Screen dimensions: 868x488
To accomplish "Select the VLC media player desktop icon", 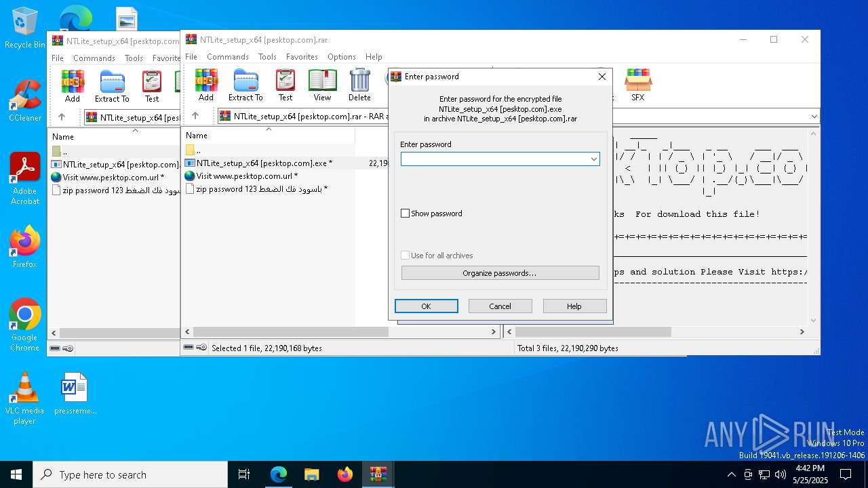I will click(25, 399).
